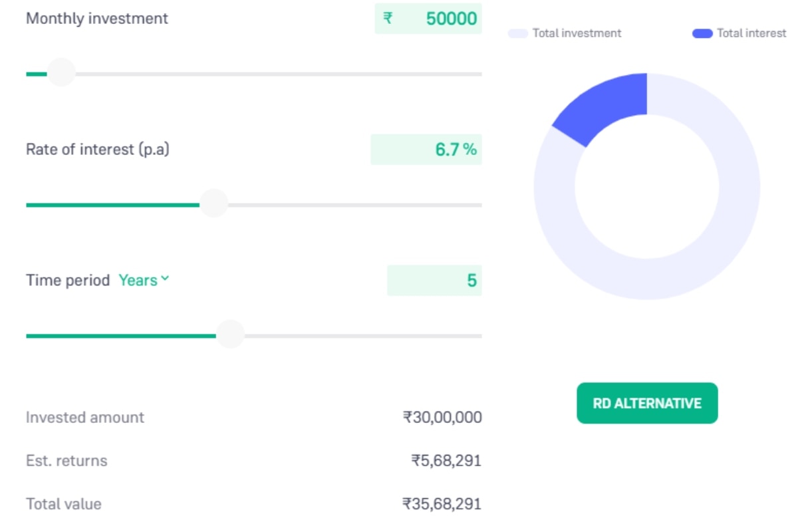Click the Total value amount ₹35,68,291

[442, 504]
